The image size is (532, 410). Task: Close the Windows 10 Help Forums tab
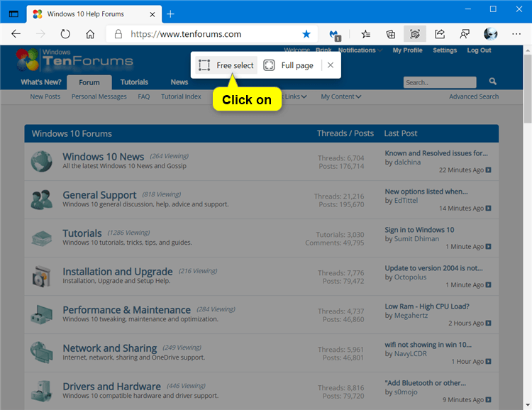click(x=153, y=14)
